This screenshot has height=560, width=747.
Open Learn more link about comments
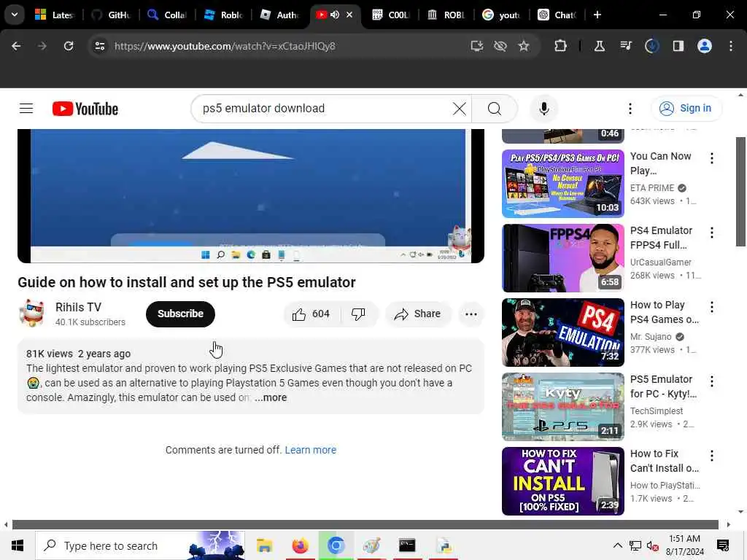(x=311, y=450)
